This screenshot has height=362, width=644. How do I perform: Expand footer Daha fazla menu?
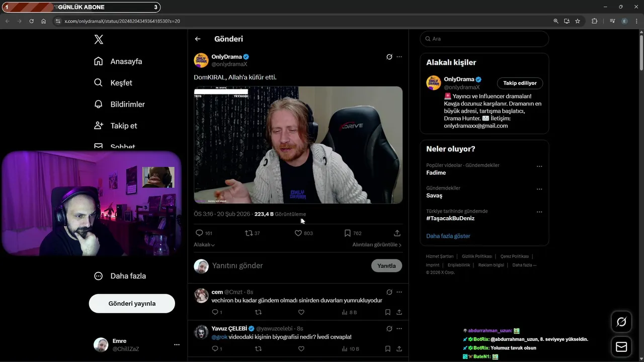tap(524, 265)
